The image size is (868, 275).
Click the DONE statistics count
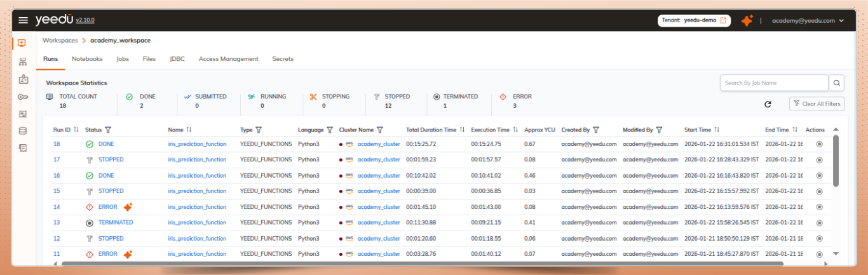[x=141, y=106]
